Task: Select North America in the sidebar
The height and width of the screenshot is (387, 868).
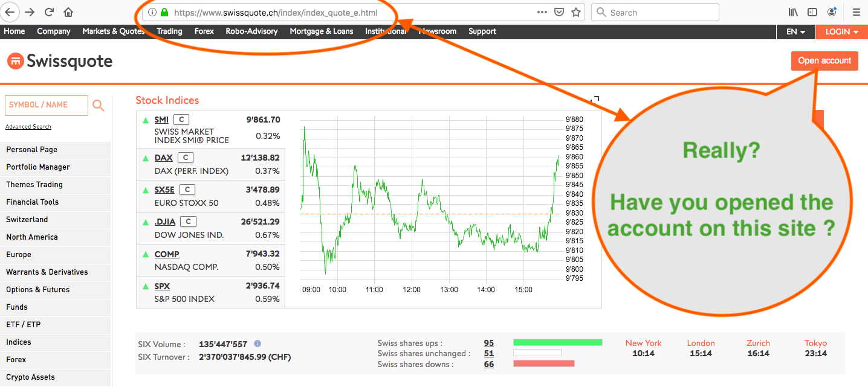Action: click(56, 237)
